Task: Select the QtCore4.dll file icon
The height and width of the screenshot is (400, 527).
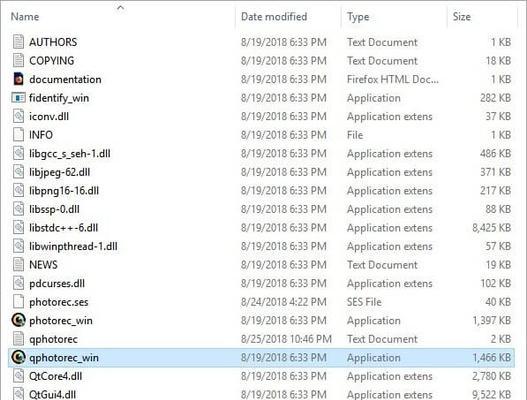Action: (x=18, y=376)
